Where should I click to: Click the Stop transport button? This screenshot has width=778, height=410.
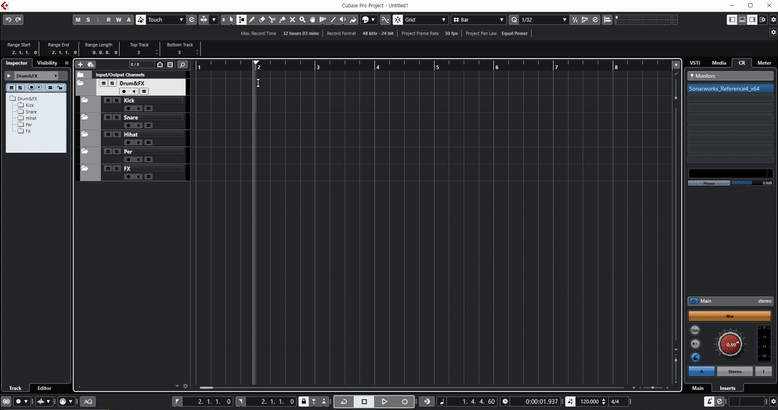coord(364,402)
